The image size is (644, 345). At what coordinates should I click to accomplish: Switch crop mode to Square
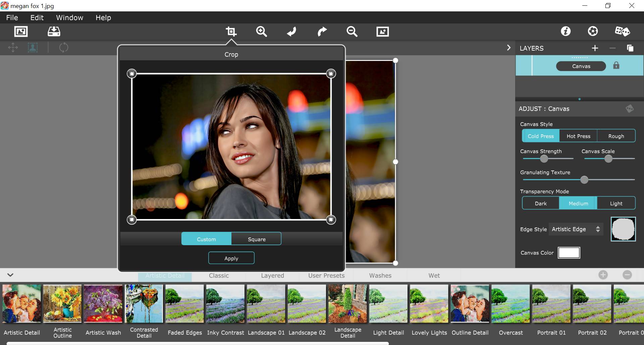tap(256, 239)
